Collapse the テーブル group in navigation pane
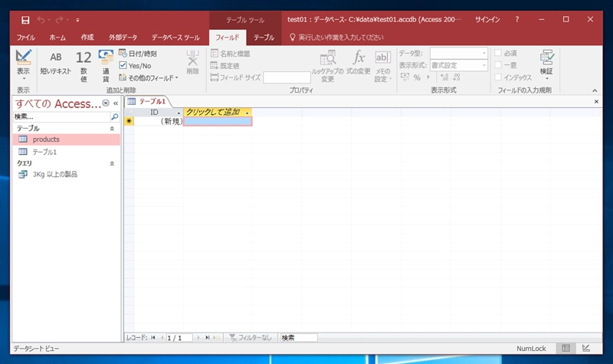The image size is (613, 364). pos(112,129)
